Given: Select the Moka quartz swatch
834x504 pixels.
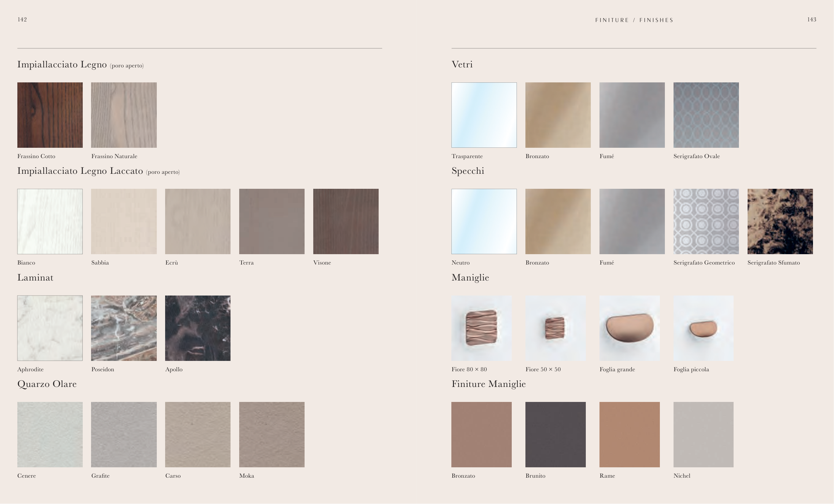Looking at the screenshot, I should [272, 434].
